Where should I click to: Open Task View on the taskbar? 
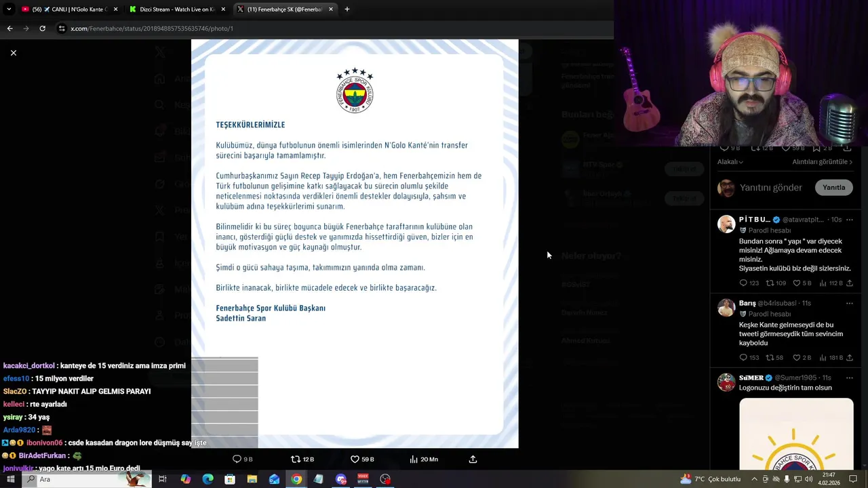tap(163, 479)
